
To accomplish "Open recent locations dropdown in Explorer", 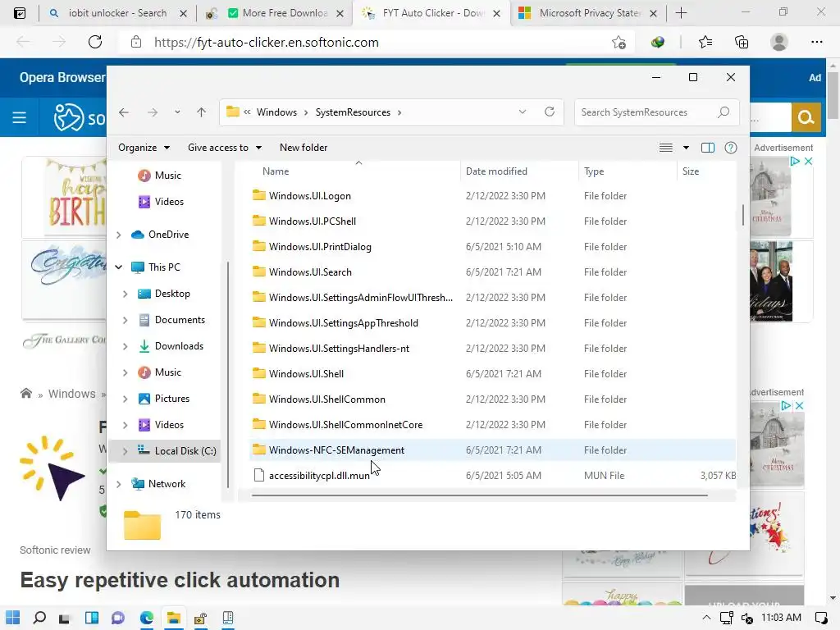I will [x=177, y=112].
